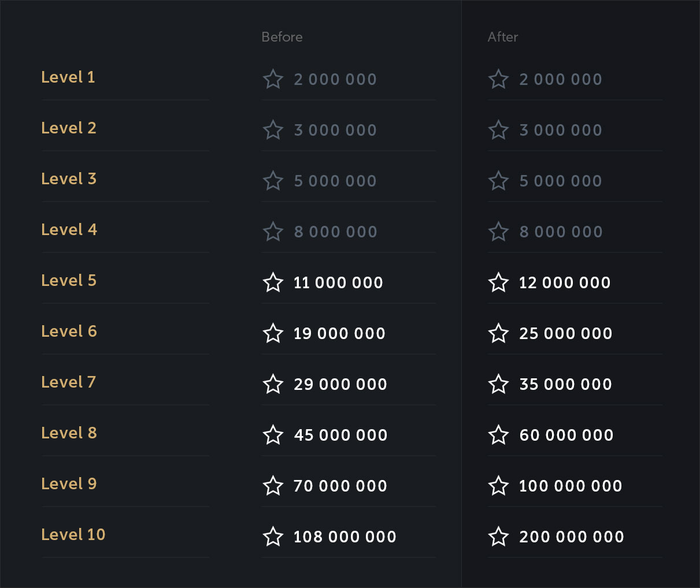Viewport: 700px width, 588px height.
Task: Click the Before value 19 000 000
Action: [339, 334]
